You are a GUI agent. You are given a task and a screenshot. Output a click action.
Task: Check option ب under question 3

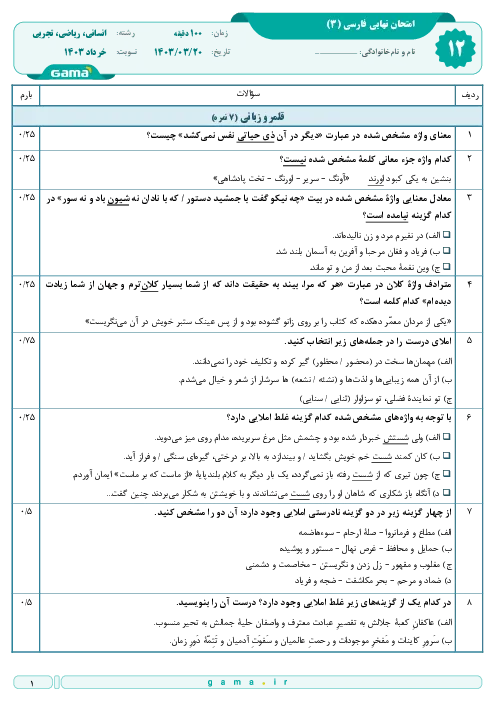[446, 251]
